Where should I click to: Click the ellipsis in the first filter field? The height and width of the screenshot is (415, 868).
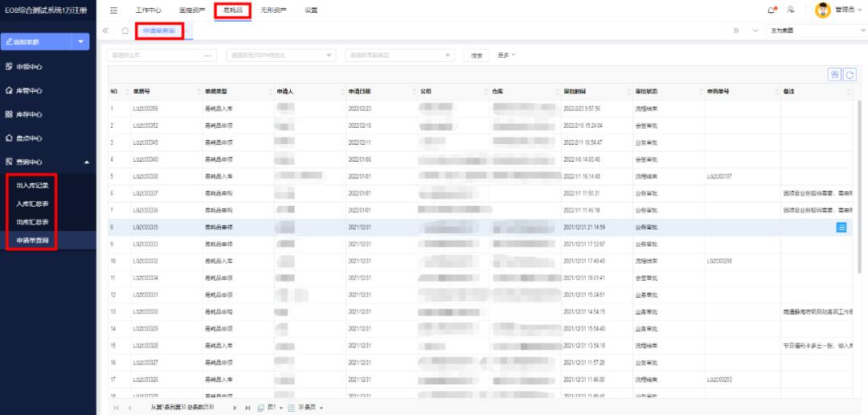[x=207, y=55]
